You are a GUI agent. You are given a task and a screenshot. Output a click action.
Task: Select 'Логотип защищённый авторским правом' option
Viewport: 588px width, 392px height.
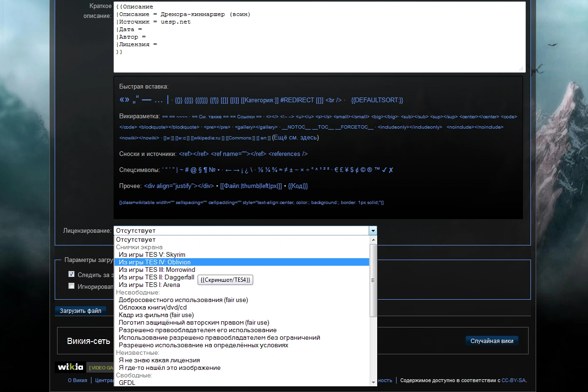point(242,322)
